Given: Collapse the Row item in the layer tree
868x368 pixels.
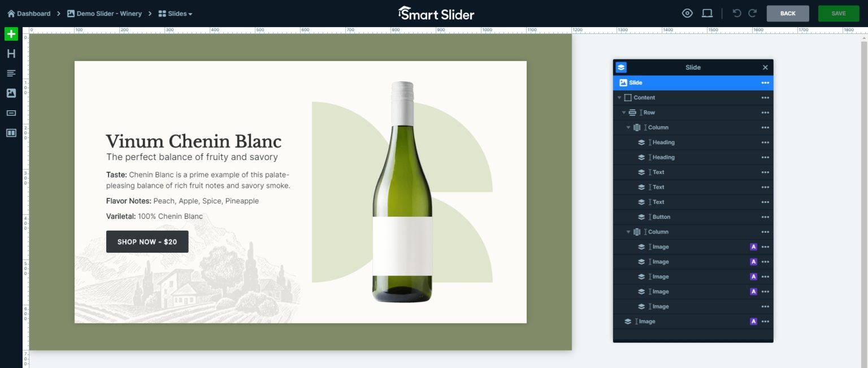Looking at the screenshot, I should coord(624,112).
